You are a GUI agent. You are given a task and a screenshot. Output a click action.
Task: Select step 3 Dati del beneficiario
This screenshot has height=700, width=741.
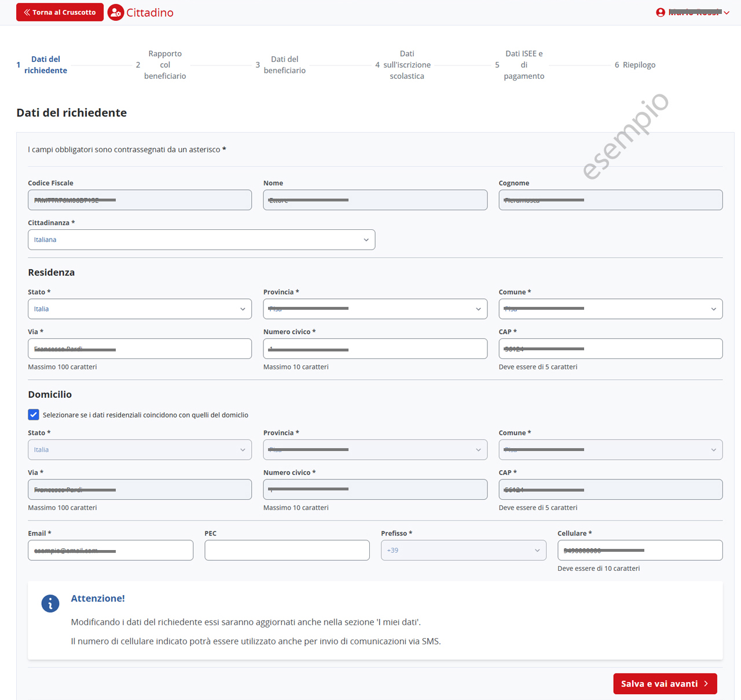pyautogui.click(x=284, y=65)
